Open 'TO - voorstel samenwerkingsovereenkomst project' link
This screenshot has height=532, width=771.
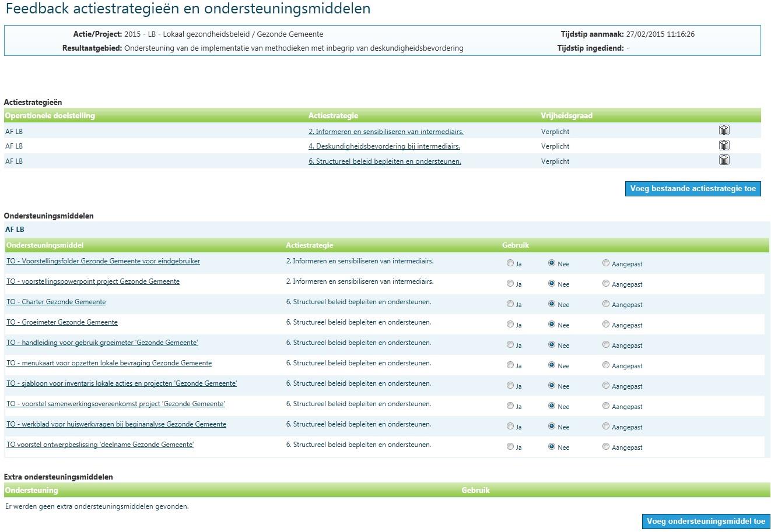pos(115,404)
